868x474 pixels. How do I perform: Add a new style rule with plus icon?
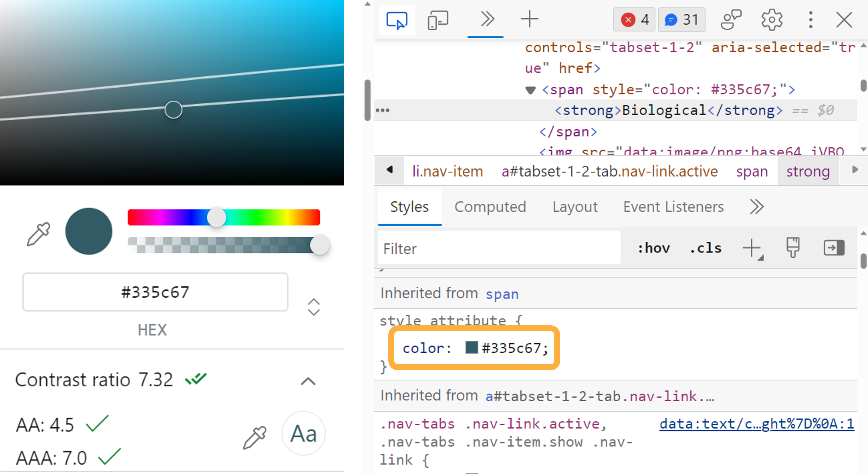(752, 248)
